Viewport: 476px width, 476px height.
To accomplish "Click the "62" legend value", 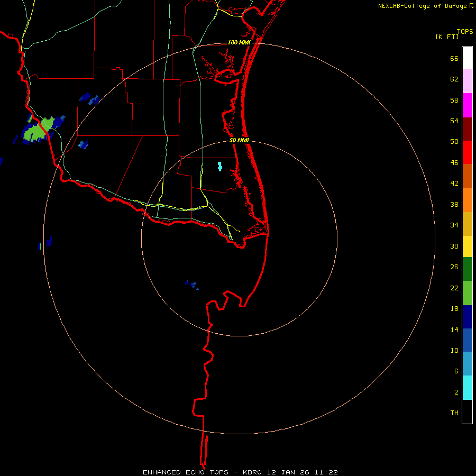I will (454, 79).
